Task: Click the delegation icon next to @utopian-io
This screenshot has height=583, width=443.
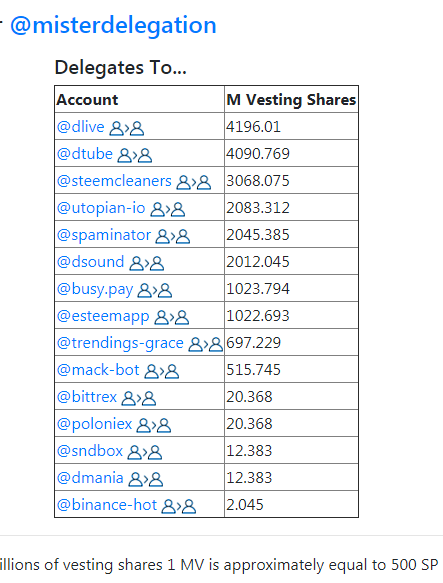Action: [167, 209]
